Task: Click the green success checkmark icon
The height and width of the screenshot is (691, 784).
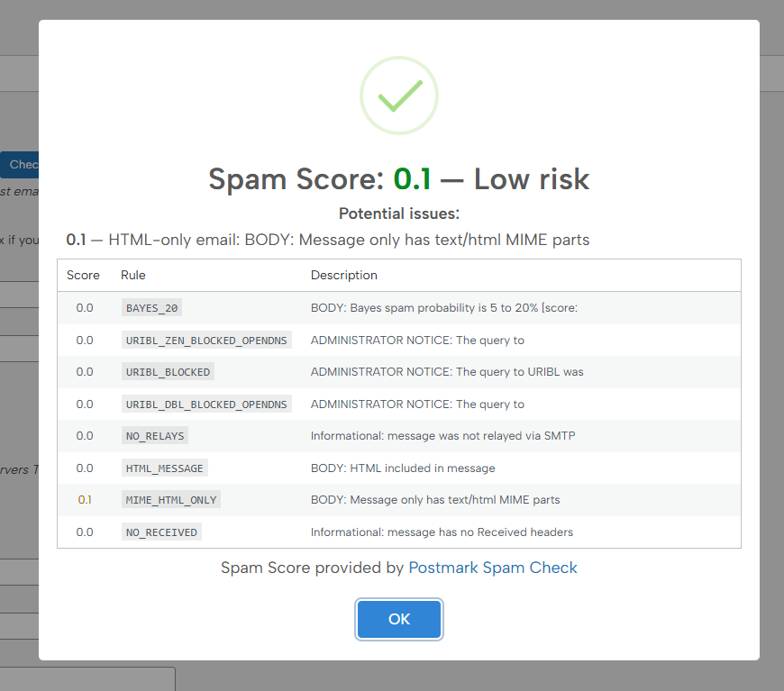Action: tap(399, 96)
